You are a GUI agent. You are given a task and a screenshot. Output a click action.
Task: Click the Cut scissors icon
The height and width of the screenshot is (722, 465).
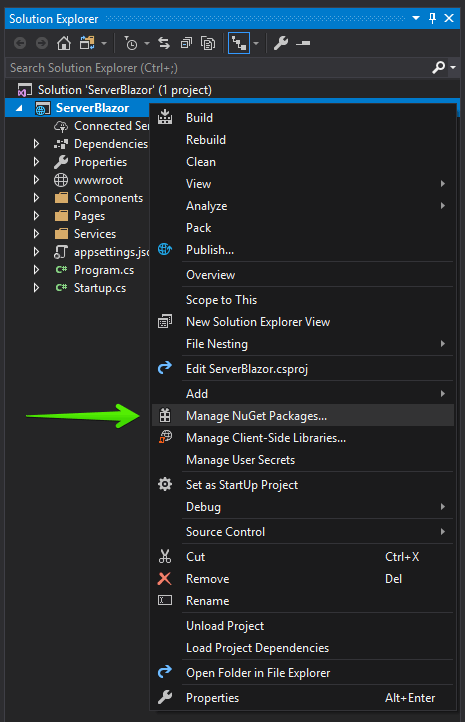coord(165,556)
